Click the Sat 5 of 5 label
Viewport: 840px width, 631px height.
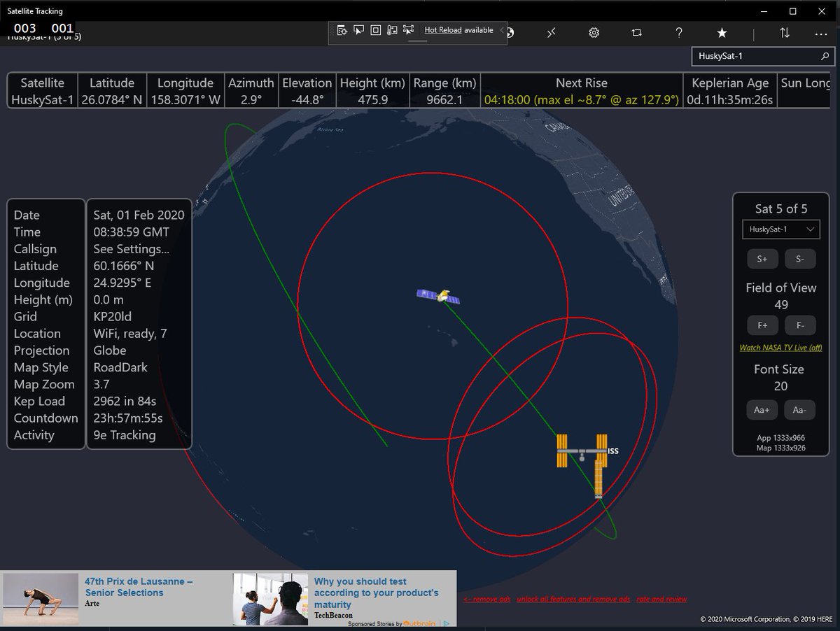(781, 208)
